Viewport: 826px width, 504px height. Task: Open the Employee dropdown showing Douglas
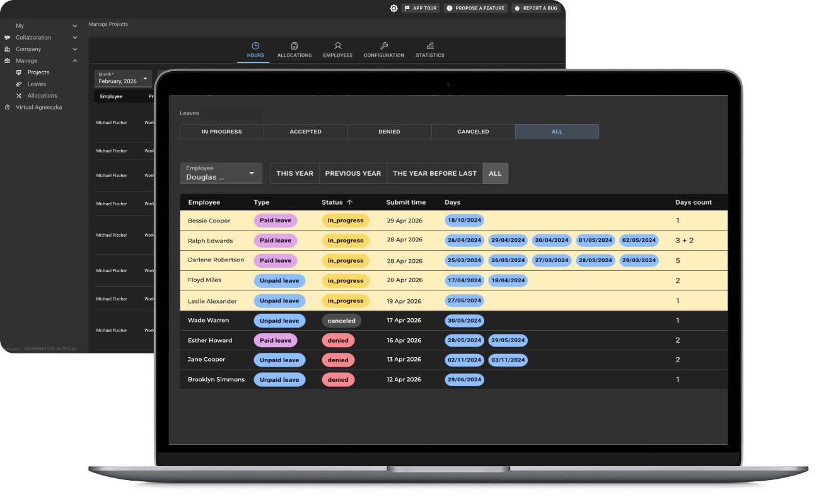221,173
